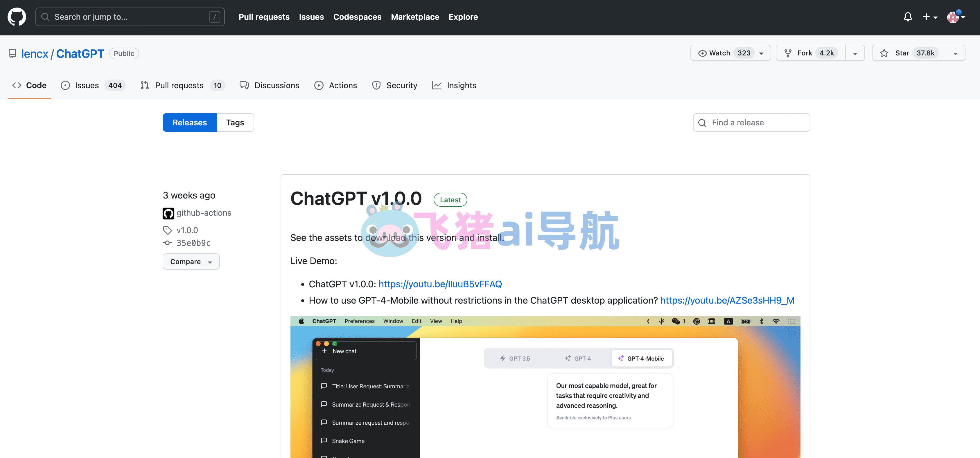
Task: Click the Watch button
Action: [x=730, y=53]
